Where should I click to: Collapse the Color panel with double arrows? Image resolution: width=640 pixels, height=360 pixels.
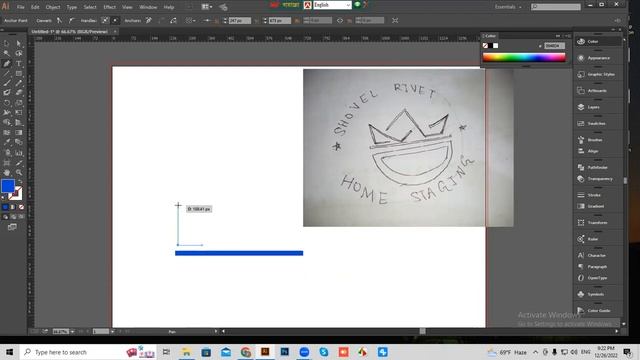pyautogui.click(x=558, y=36)
